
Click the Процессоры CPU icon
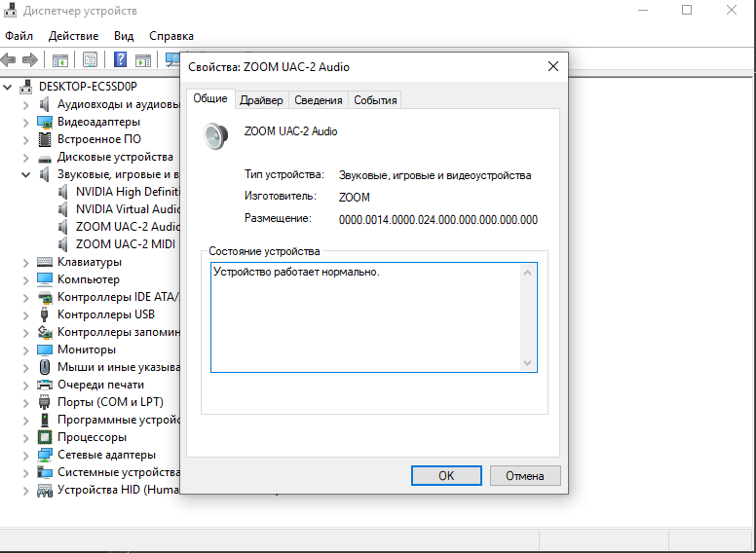pyautogui.click(x=45, y=437)
